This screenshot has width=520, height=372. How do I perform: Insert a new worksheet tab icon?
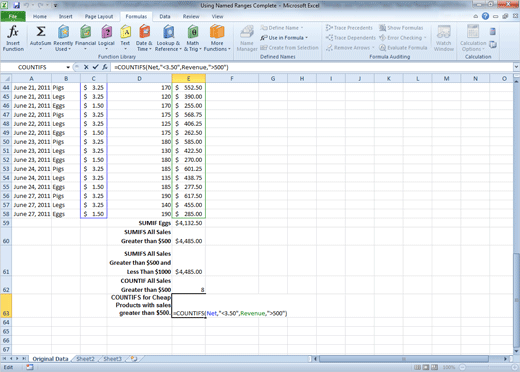coord(134,359)
